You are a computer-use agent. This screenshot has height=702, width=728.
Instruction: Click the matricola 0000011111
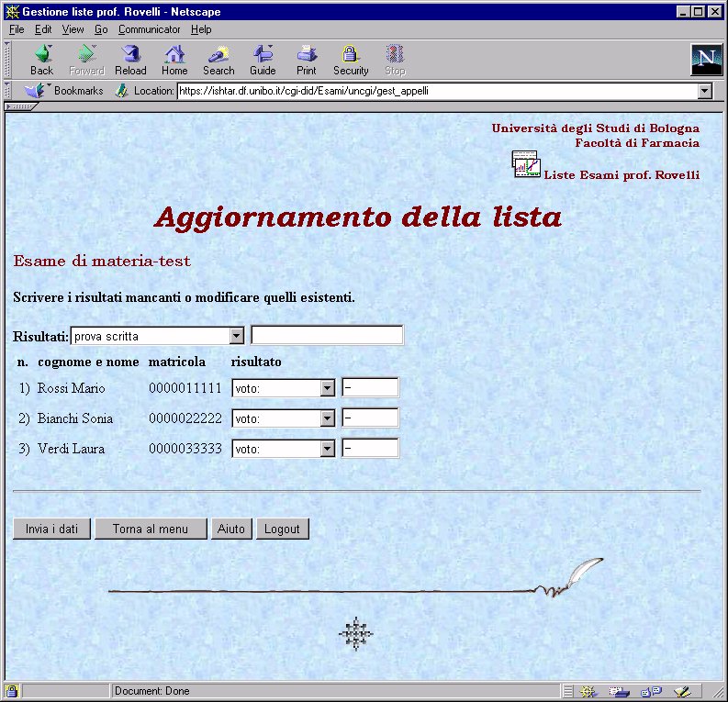185,388
